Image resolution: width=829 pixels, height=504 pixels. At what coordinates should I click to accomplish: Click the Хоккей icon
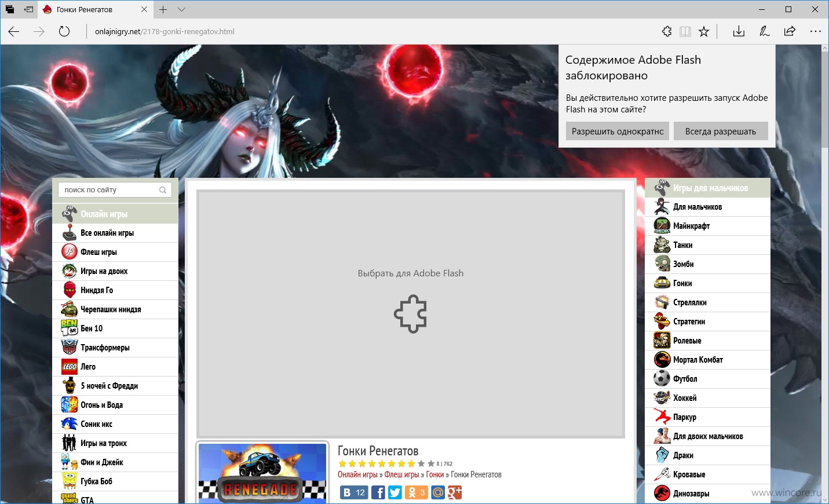click(x=662, y=398)
